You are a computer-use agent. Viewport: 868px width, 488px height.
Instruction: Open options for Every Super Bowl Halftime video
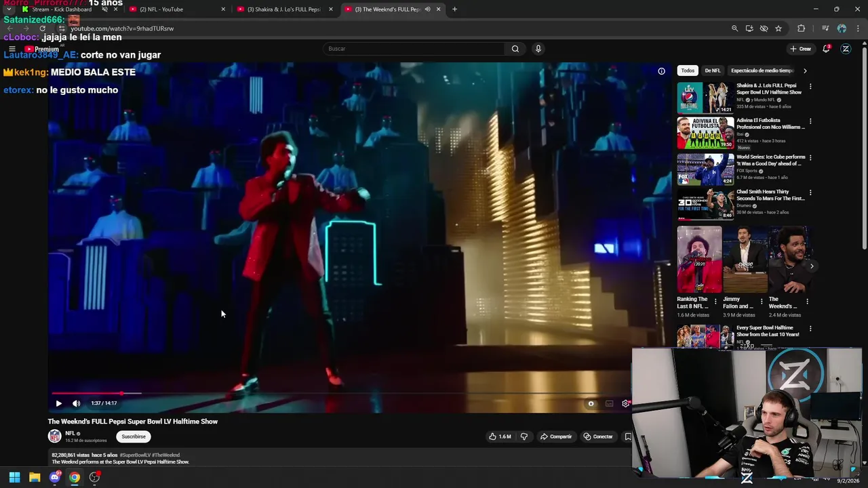click(x=810, y=329)
